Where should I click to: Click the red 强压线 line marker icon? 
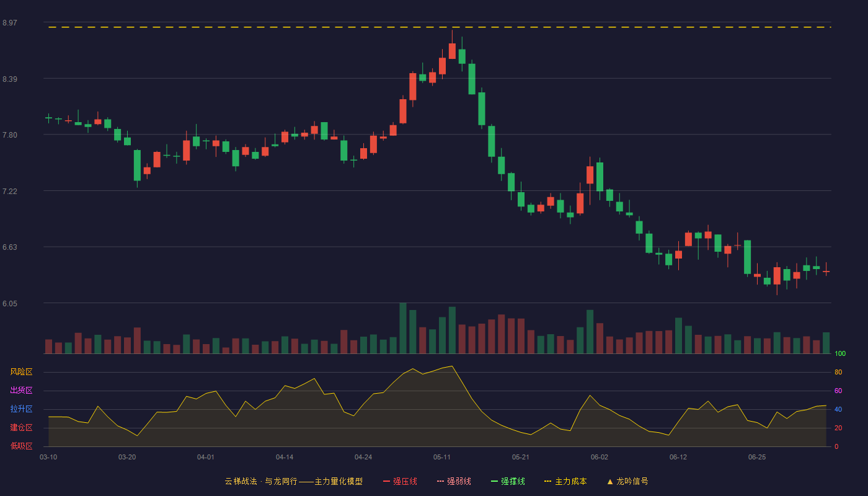[x=386, y=481]
